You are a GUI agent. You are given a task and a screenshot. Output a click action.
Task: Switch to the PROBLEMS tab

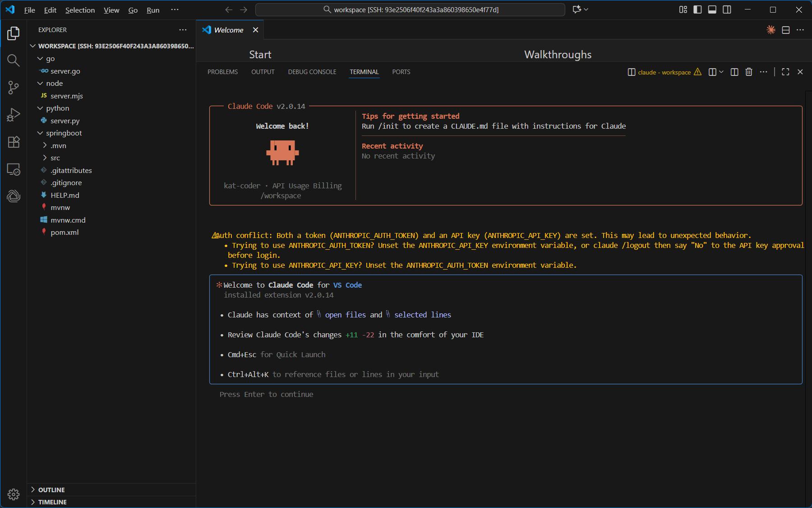point(222,72)
